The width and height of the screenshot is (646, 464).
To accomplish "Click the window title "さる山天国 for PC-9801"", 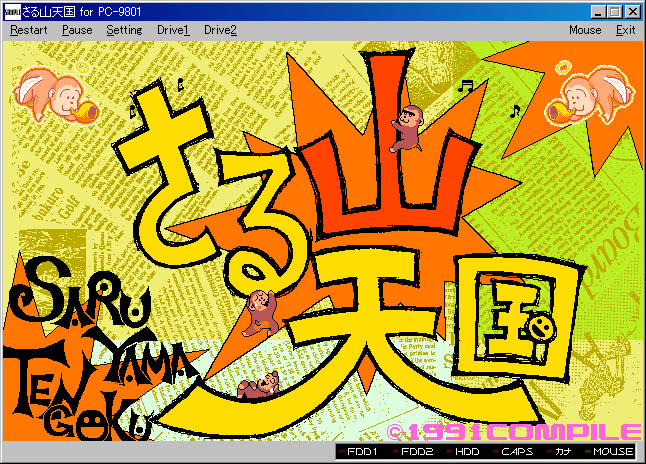I will coord(82,12).
